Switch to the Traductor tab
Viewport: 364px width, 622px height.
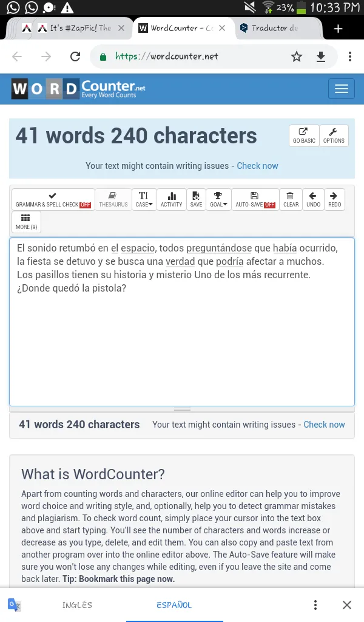pos(274,28)
